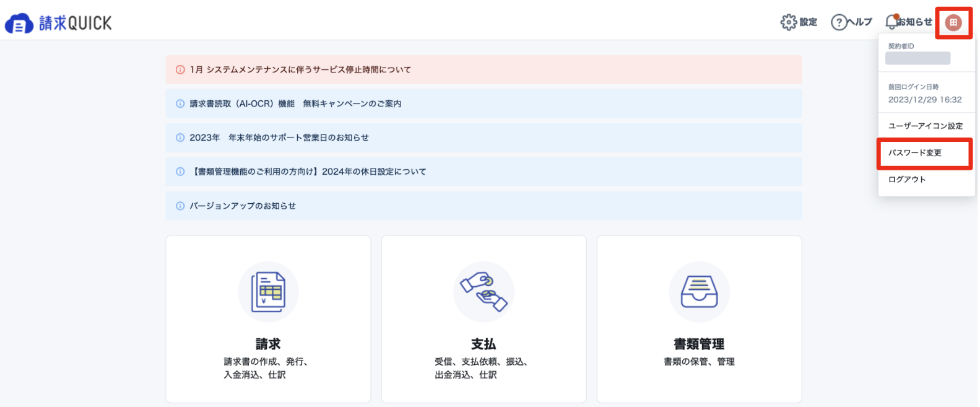Image resolution: width=980 pixels, height=407 pixels.
Task: Open the 設定 gear icon
Action: coord(789,22)
